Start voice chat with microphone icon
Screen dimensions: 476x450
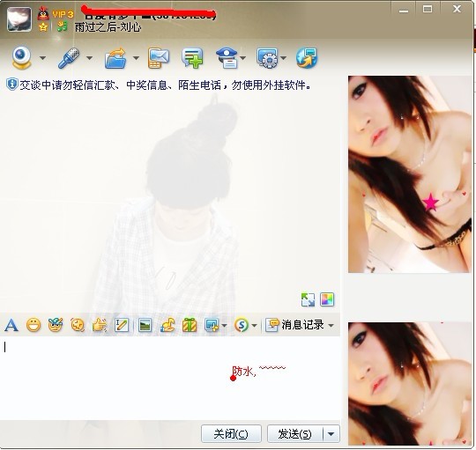point(69,57)
